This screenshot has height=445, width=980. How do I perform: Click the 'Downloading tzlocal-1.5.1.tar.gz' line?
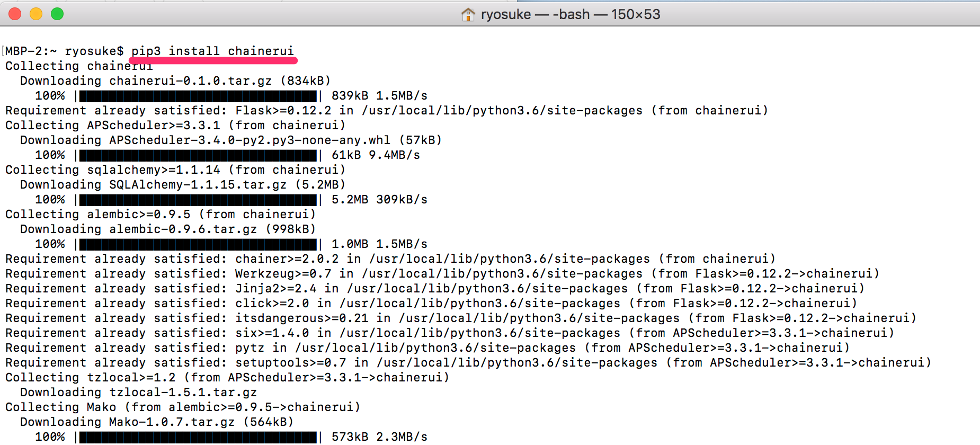[x=138, y=392]
